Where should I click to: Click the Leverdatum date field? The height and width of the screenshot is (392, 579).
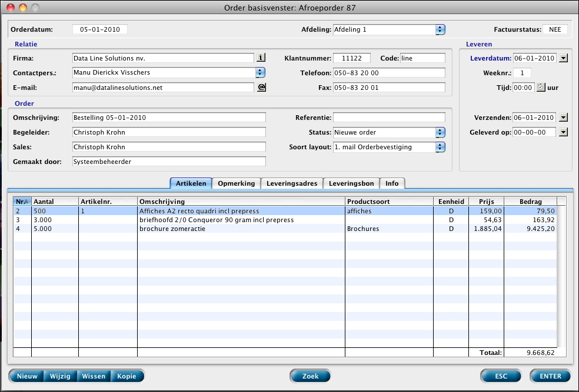tap(535, 58)
